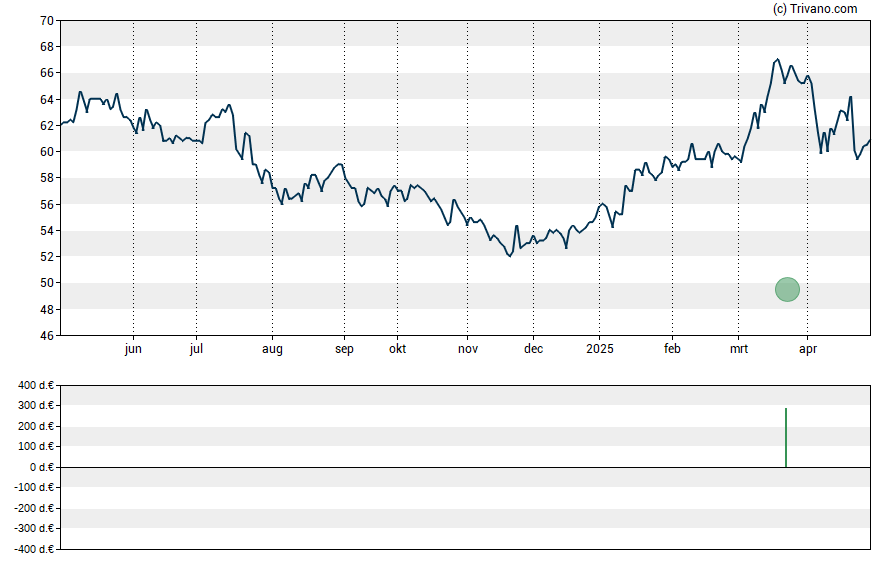Click the '-300 d.€' volume axis label
Viewport: 888px width, 565px height.
pos(34,528)
